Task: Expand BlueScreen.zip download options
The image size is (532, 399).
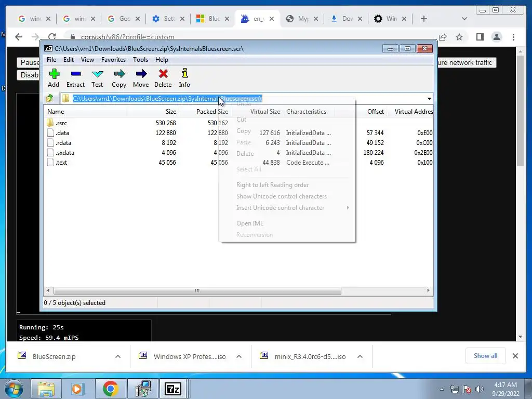Action: coord(118,356)
